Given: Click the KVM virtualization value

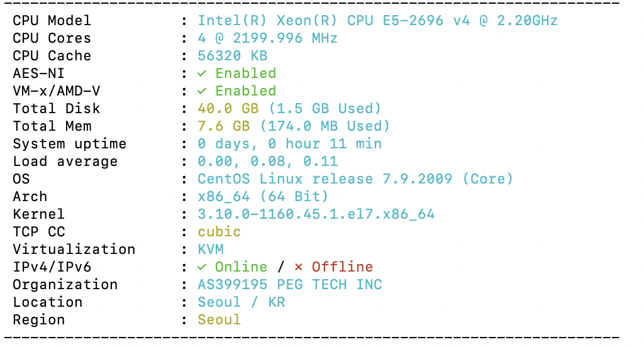Looking at the screenshot, I should tap(211, 250).
